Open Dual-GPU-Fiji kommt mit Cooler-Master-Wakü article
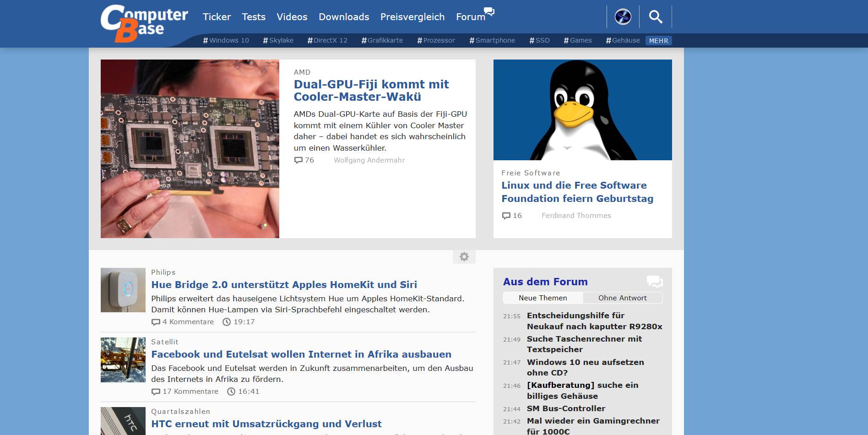Screen dimensions: 868x435 point(371,91)
